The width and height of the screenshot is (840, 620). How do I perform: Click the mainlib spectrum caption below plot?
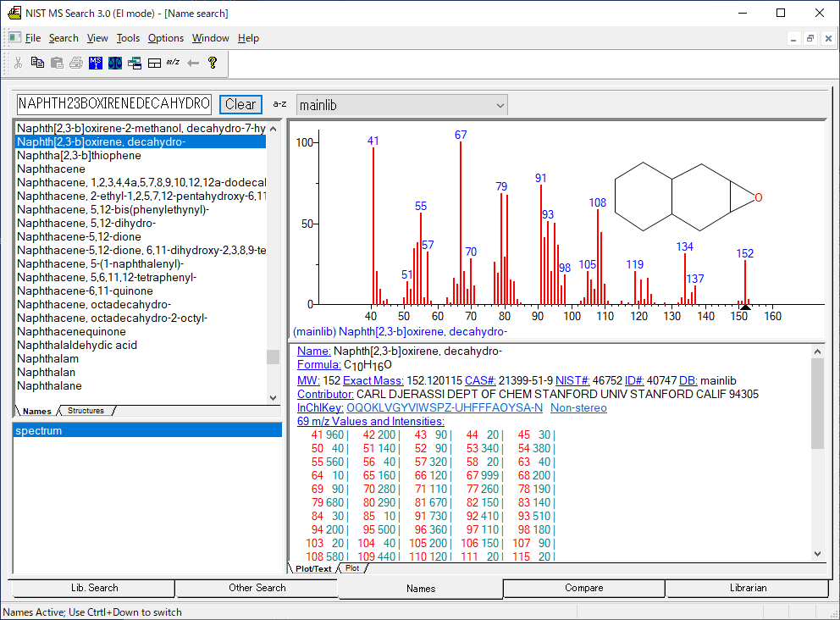pyautogui.click(x=400, y=332)
